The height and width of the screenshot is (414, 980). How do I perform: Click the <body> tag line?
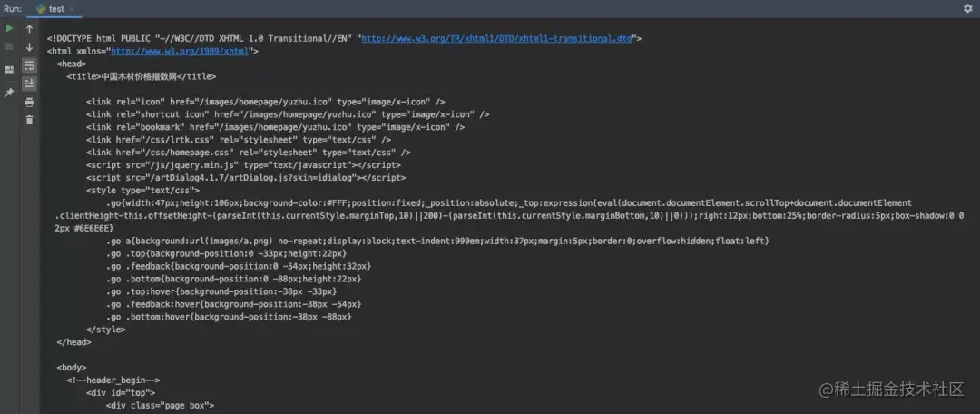[72, 368]
